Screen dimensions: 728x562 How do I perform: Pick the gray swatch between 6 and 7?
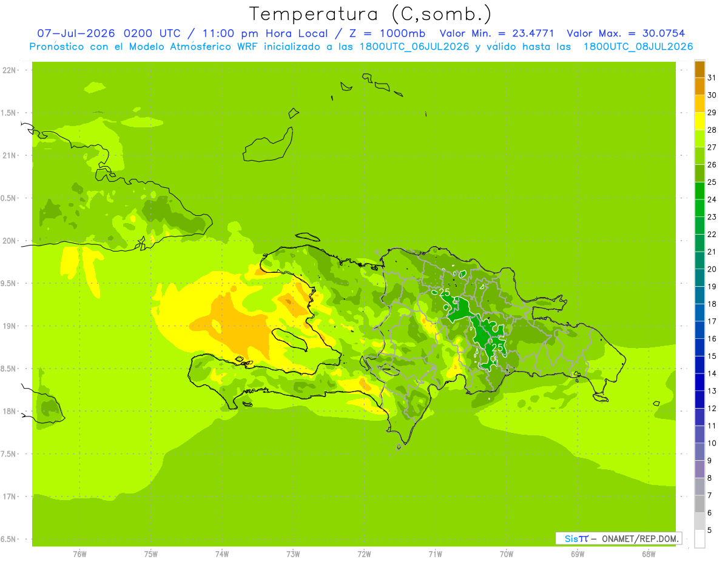pos(699,504)
